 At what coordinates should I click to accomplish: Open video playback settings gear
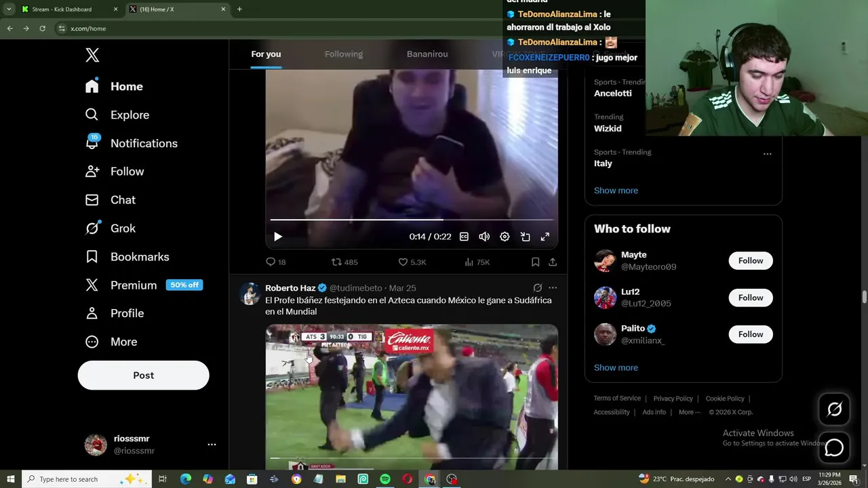click(505, 237)
